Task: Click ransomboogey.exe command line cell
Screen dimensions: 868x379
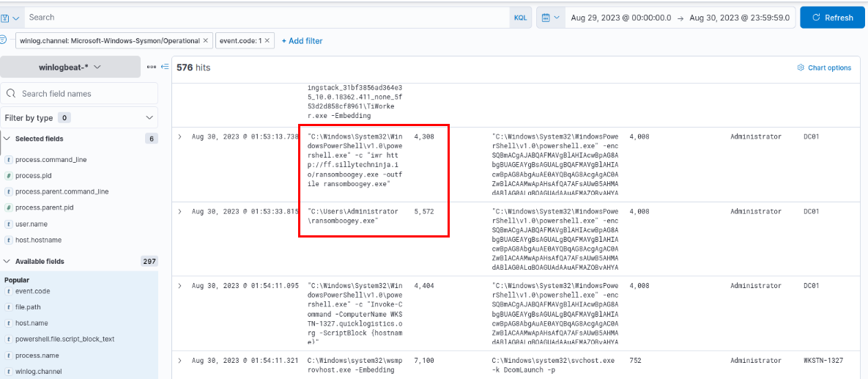Action: 352,216
